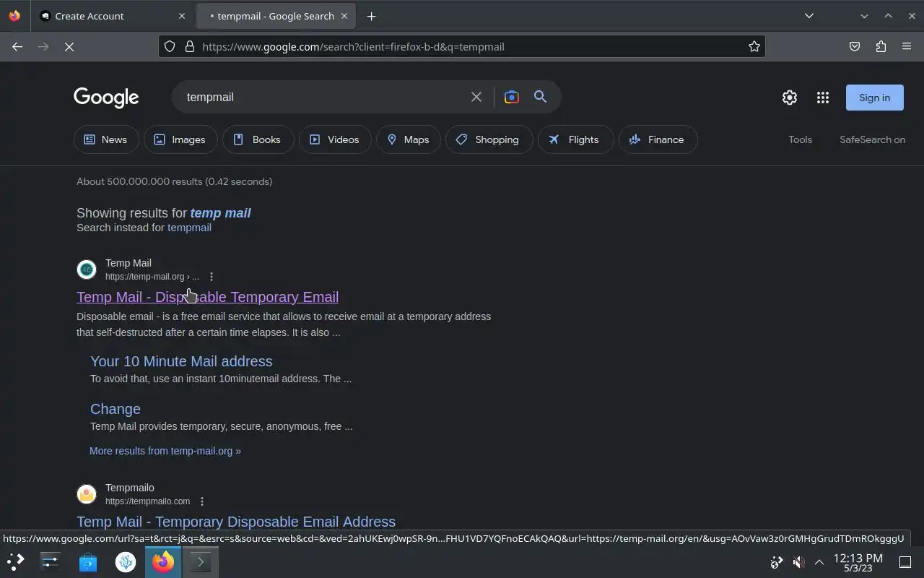Filter results by Maps
This screenshot has width=924, height=578.
tap(409, 139)
